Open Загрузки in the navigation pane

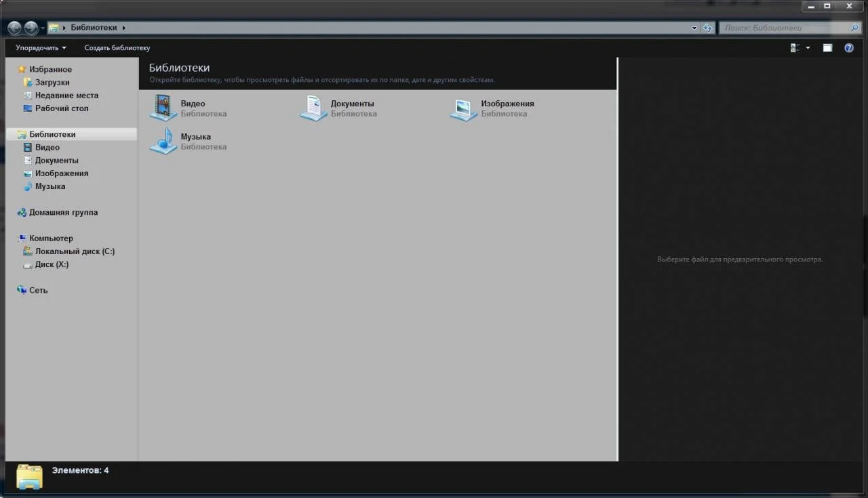pyautogui.click(x=46, y=82)
